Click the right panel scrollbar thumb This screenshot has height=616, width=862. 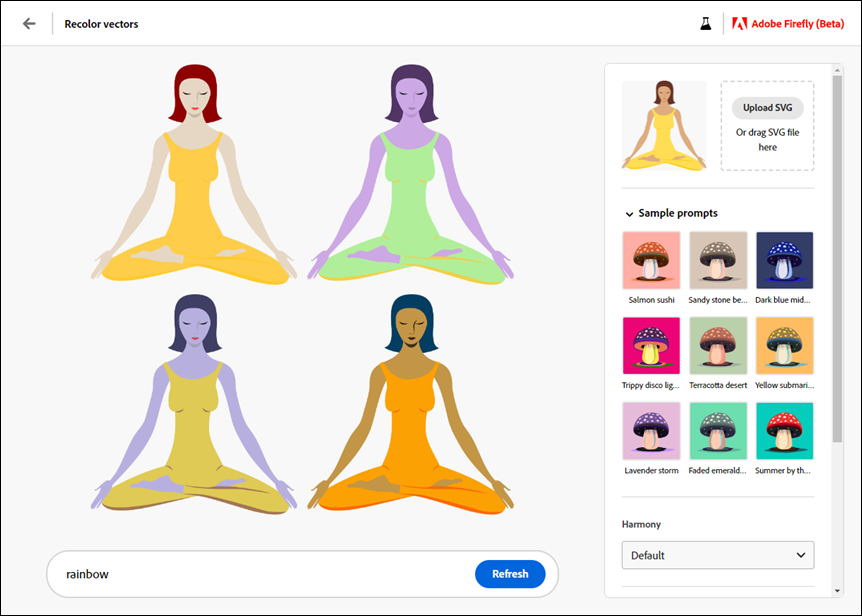pyautogui.click(x=837, y=258)
